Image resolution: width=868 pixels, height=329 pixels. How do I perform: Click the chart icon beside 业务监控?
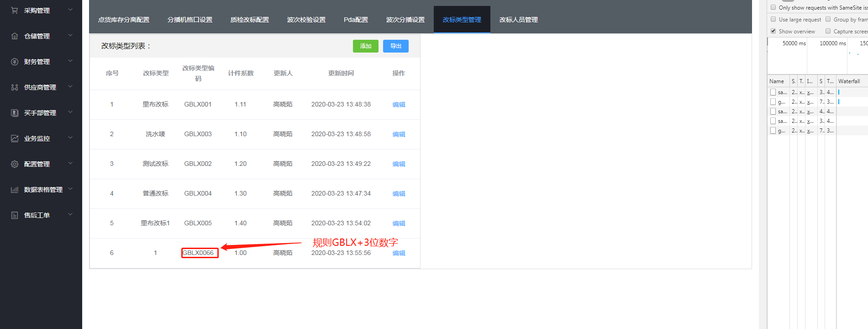pos(15,138)
